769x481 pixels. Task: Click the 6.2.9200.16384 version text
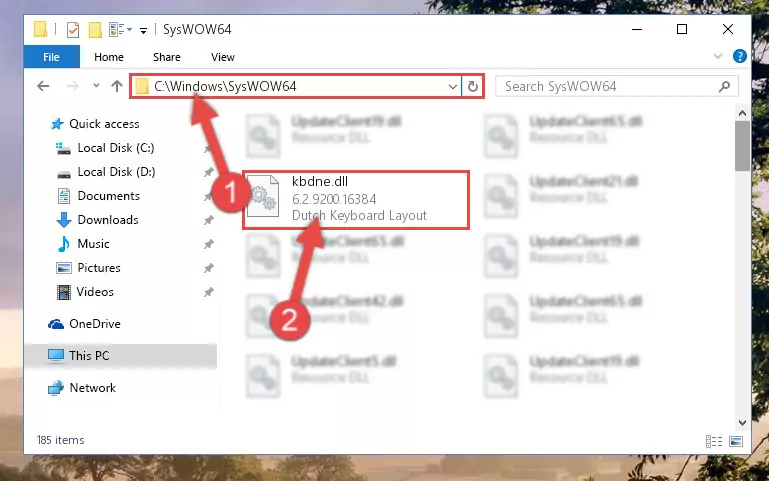(334, 199)
